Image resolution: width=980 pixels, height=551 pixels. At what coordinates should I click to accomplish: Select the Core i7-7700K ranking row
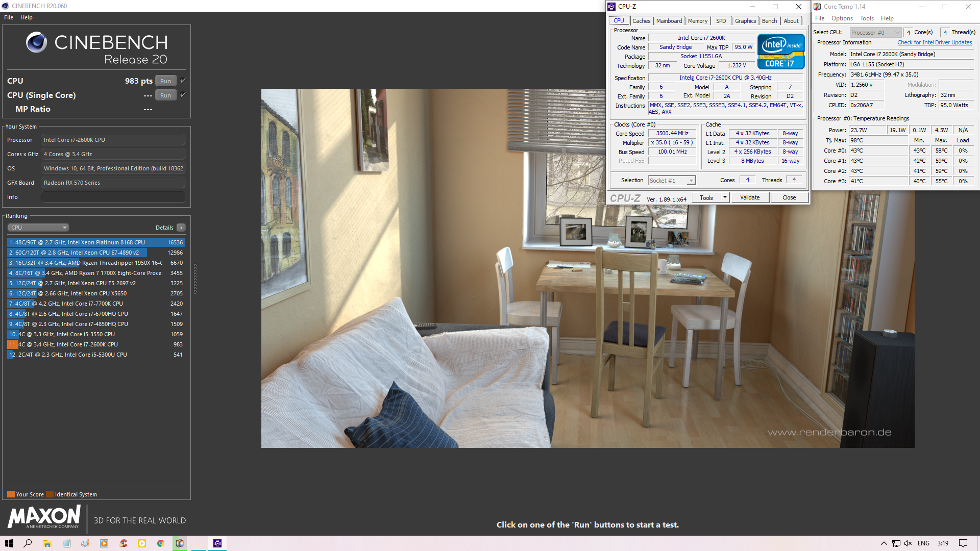coord(96,304)
